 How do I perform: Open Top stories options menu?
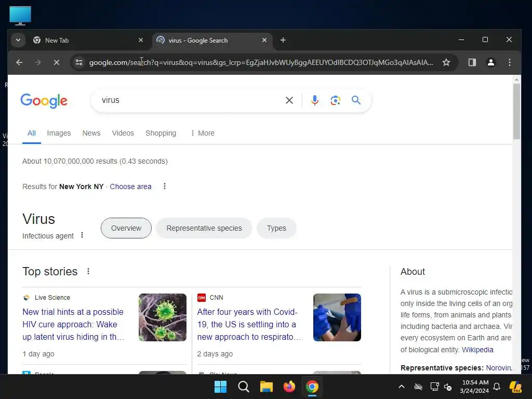pos(88,271)
